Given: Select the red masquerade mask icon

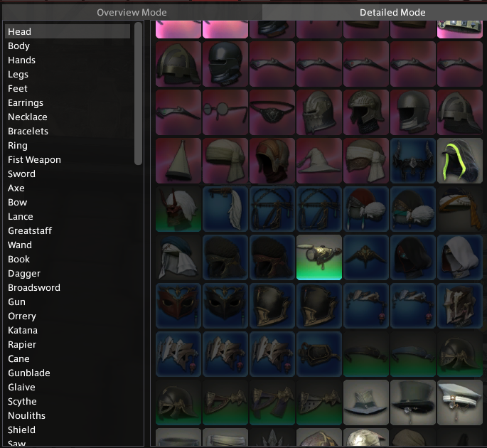Looking at the screenshot, I should [x=178, y=306].
